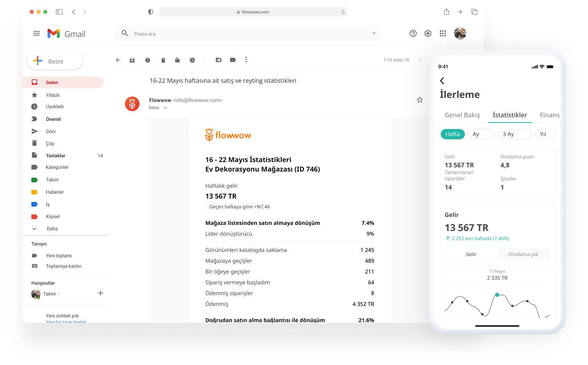The width and height of the screenshot is (588, 365).
Task: Report spam using the exclamation icon
Action: (148, 60)
